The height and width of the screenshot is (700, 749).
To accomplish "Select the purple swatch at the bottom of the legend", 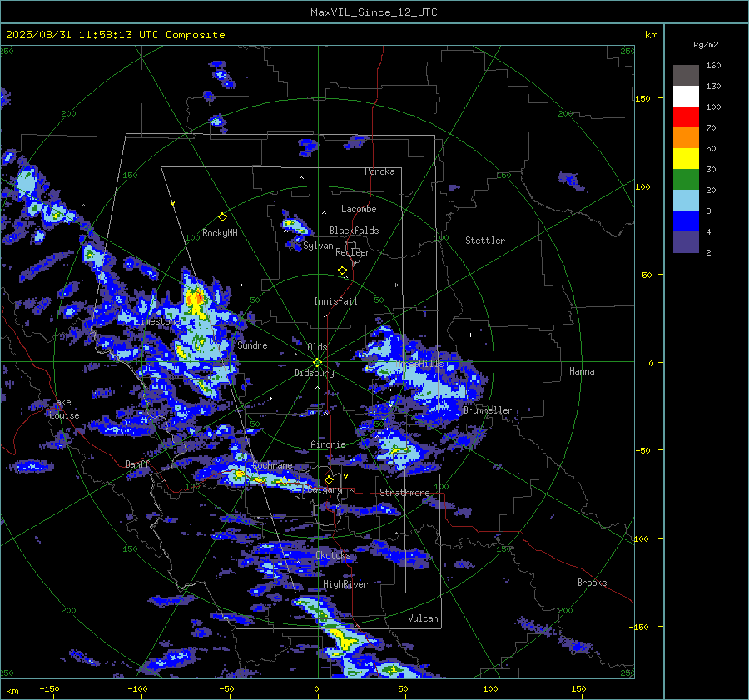I will click(x=686, y=241).
